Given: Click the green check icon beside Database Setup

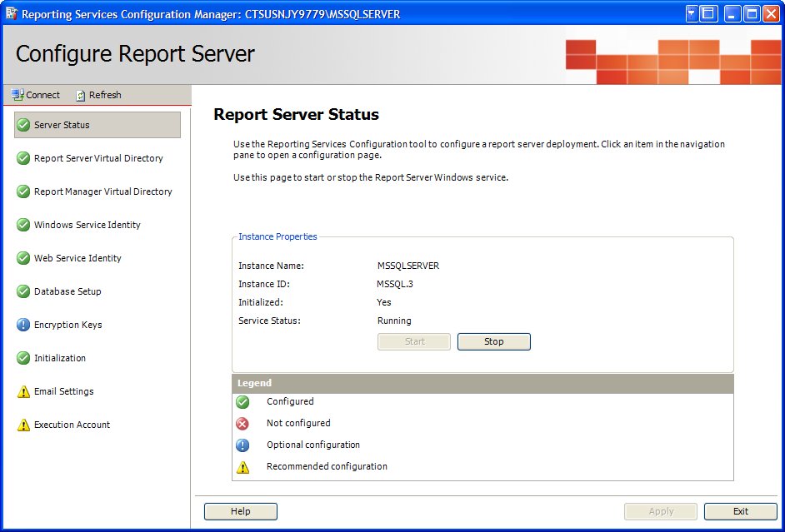Looking at the screenshot, I should point(23,291).
